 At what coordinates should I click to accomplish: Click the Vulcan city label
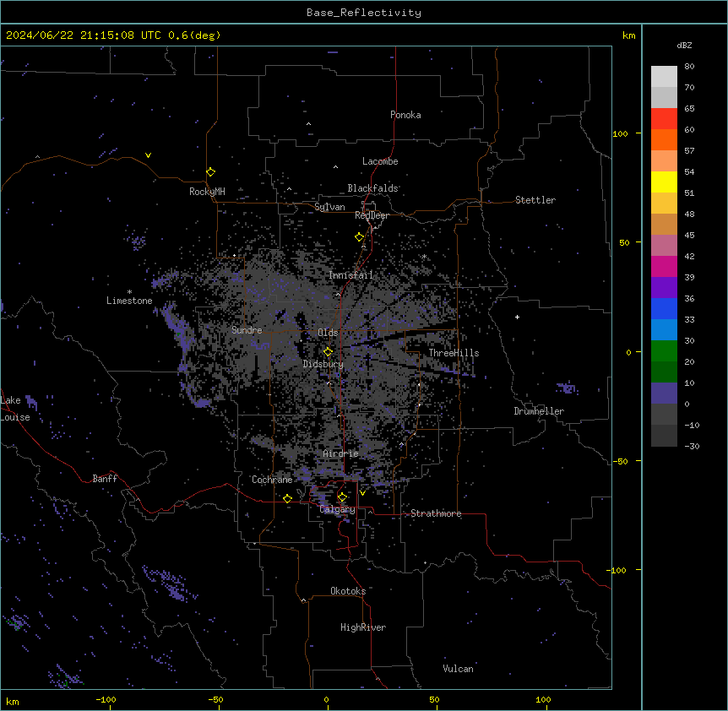tap(458, 669)
